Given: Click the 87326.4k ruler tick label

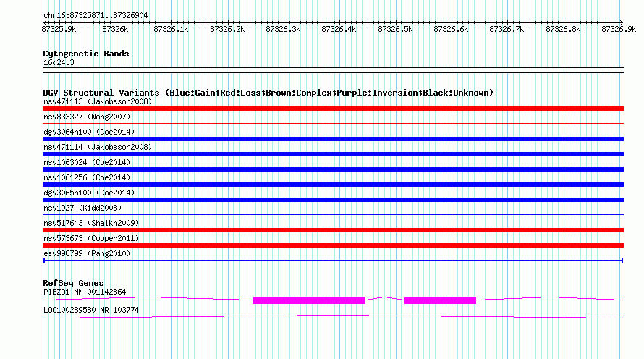Looking at the screenshot, I should coord(339,30).
